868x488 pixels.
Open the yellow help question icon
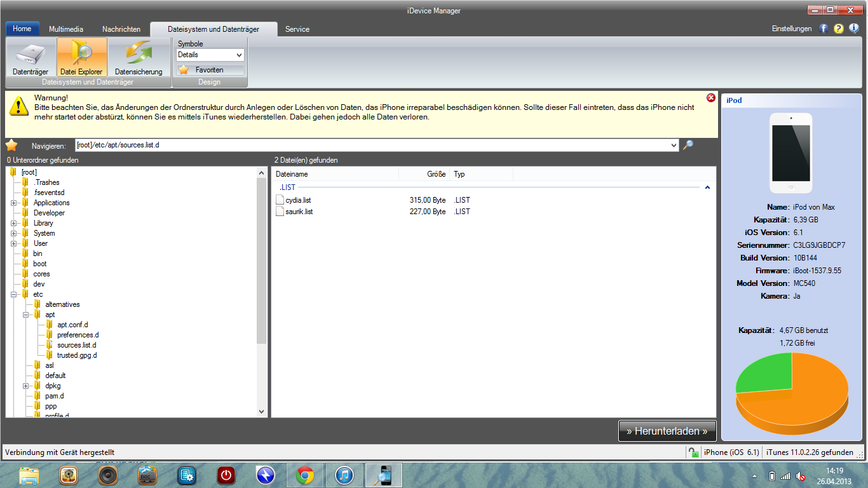(839, 29)
